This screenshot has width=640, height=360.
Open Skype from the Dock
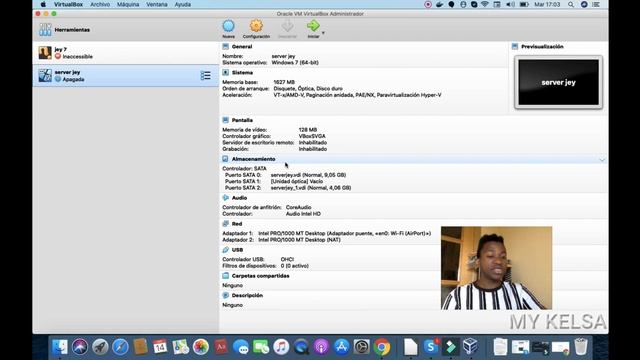tap(431, 347)
